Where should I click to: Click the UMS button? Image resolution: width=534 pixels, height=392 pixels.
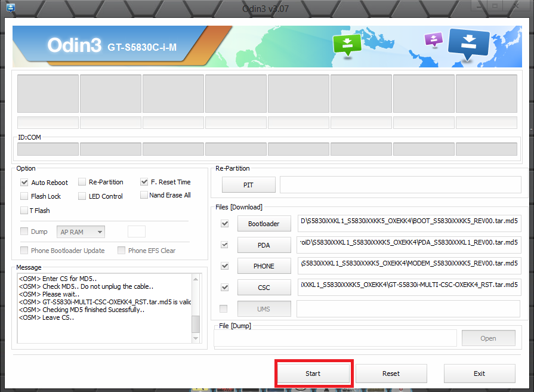click(x=264, y=309)
